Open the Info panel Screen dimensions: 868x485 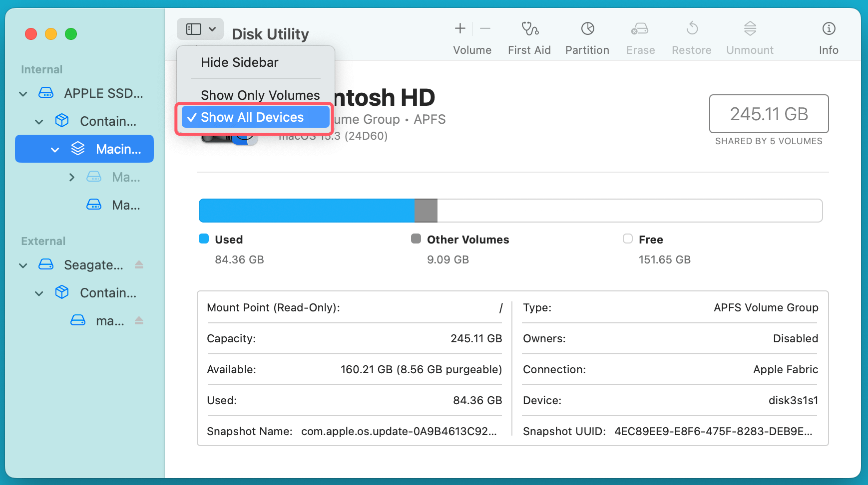[828, 37]
